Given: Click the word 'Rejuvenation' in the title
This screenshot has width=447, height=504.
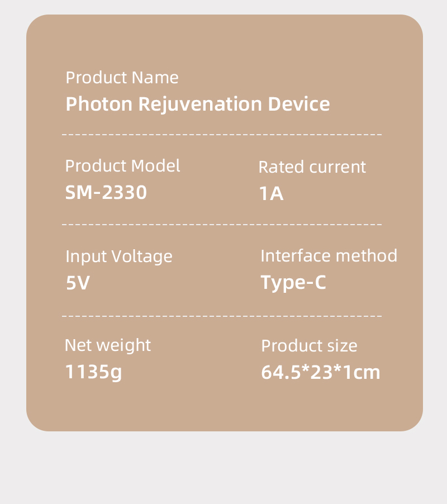Looking at the screenshot, I should pyautogui.click(x=200, y=105).
